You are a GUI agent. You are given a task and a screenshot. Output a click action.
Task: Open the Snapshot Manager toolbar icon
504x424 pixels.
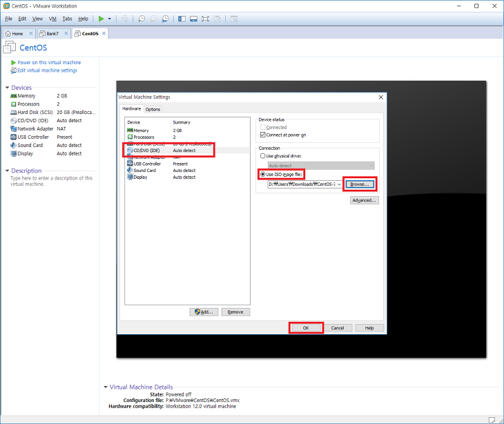pyautogui.click(x=165, y=19)
